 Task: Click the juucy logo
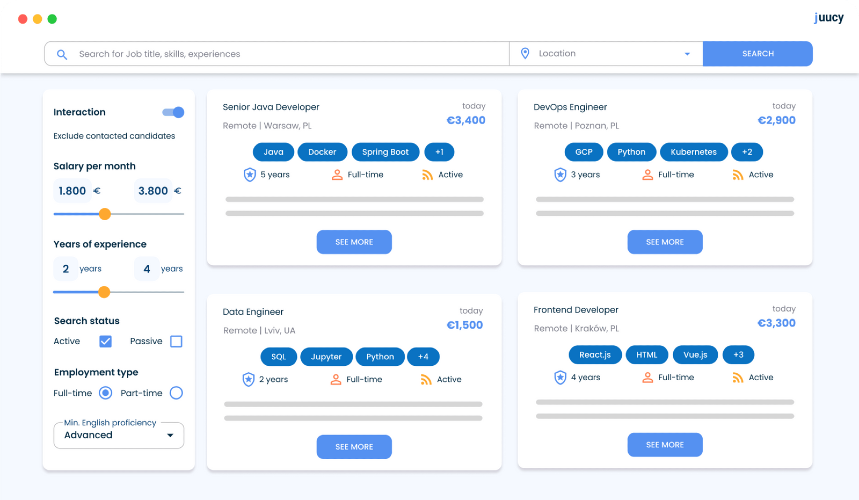click(x=829, y=18)
